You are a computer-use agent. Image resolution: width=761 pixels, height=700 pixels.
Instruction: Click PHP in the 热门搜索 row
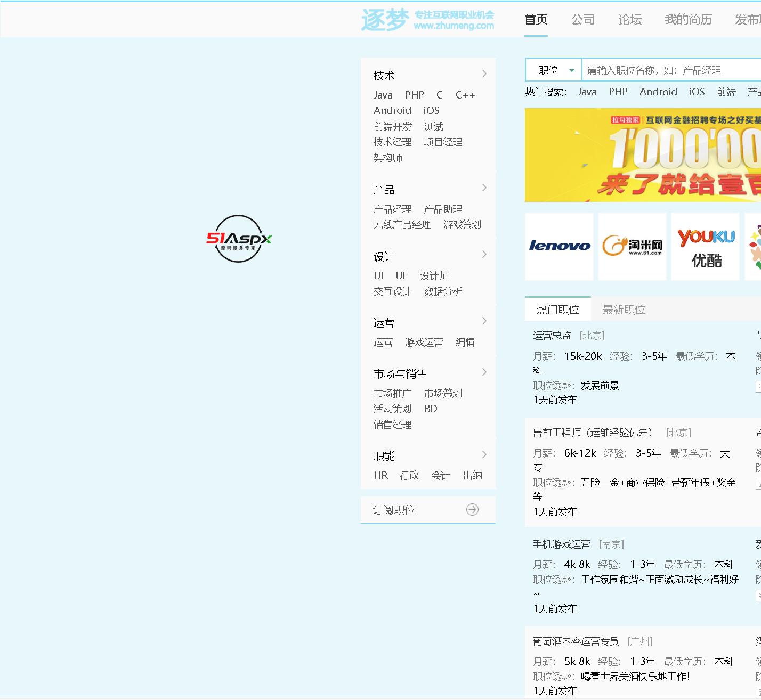point(618,92)
